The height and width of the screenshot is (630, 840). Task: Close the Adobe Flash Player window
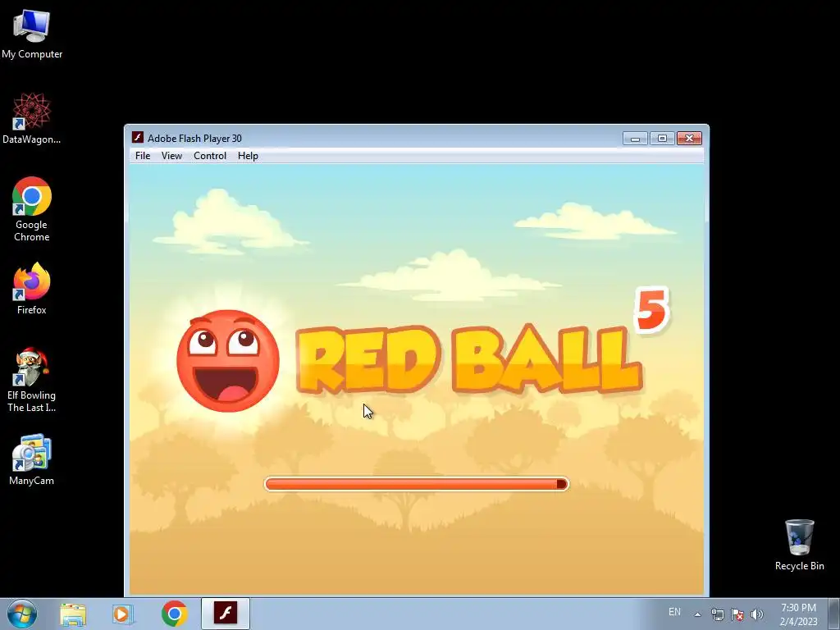tap(689, 138)
